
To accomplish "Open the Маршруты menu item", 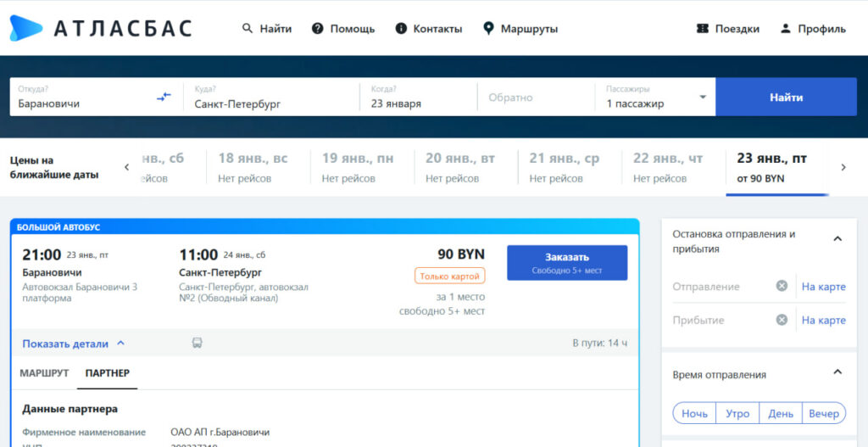I will click(x=520, y=29).
